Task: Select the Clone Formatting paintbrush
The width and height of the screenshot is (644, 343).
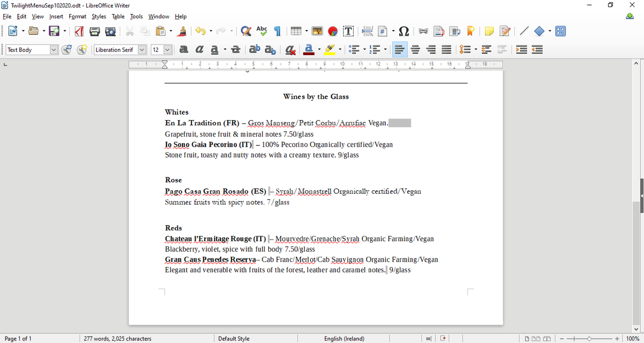Action: [x=182, y=32]
